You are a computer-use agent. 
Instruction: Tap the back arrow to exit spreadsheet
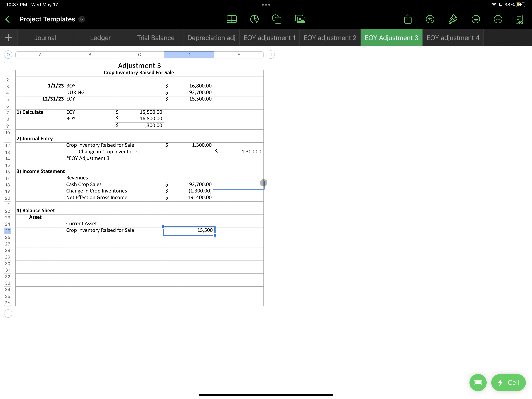[8, 19]
